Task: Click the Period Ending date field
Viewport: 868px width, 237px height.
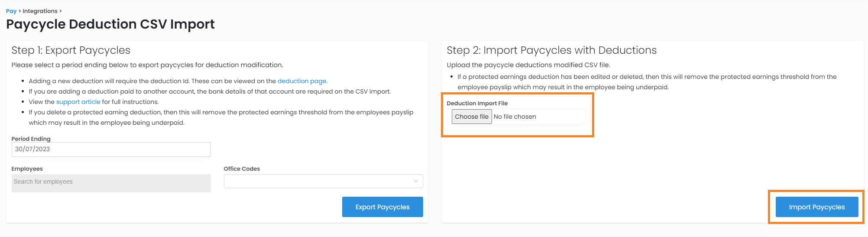Action: point(111,149)
